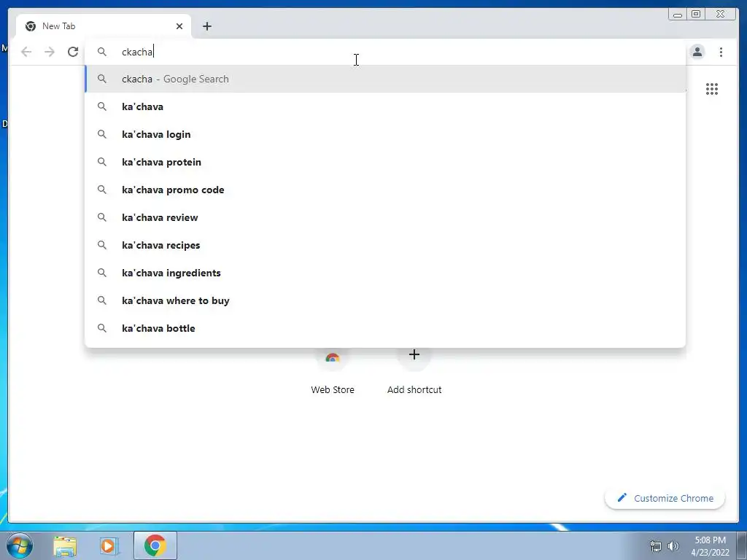Screen dimensions: 747x560
Task: Open the volume speaker tray icon
Action: [673, 546]
